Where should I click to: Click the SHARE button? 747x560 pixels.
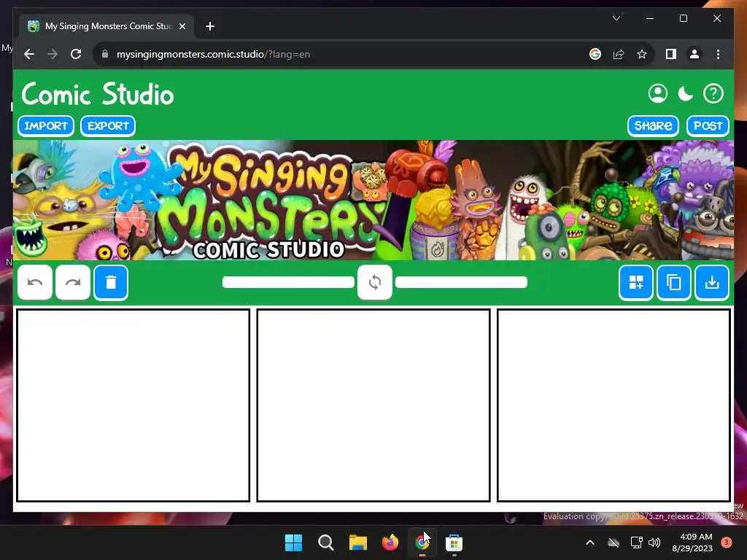coord(653,125)
